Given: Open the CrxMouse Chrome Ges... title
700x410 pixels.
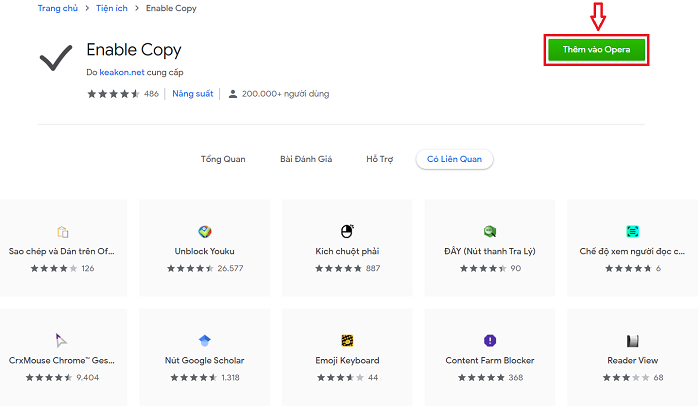Looking at the screenshot, I should (x=62, y=360).
